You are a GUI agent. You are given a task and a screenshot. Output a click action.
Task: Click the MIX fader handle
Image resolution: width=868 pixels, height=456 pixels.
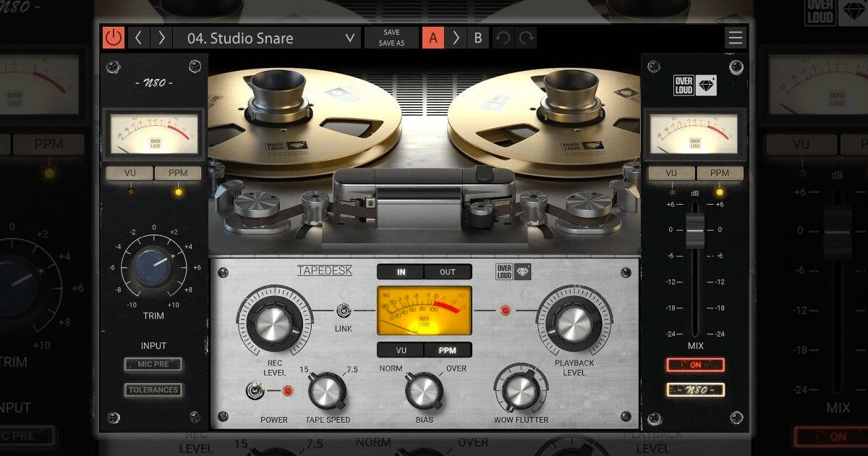695,230
